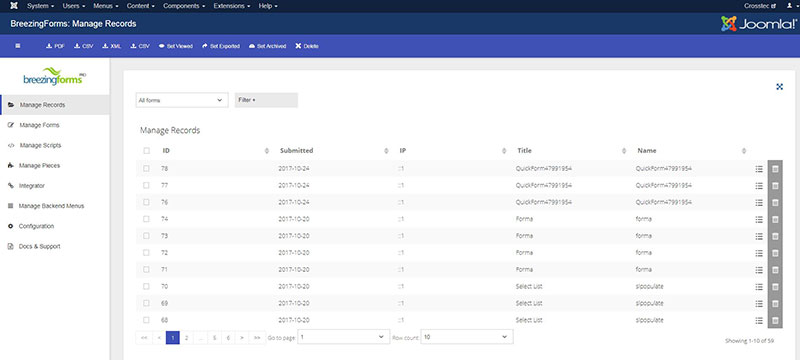
Task: Click the grey box icon for record 76
Action: click(775, 202)
